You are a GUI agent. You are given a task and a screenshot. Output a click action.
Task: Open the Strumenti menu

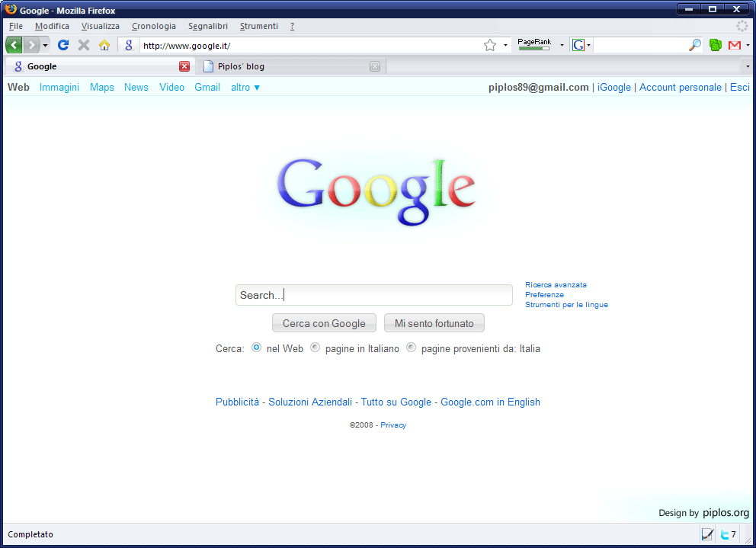pos(259,26)
